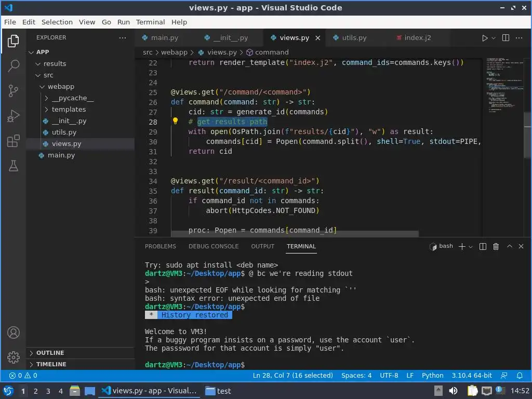Open feedback icon in status bar
The height and width of the screenshot is (399, 532).
click(504, 376)
